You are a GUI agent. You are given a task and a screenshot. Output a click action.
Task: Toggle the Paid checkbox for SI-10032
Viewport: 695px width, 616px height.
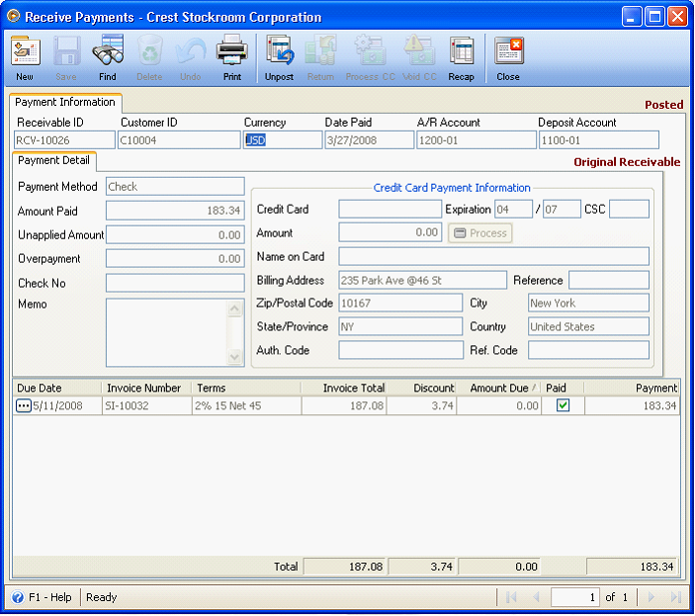coord(563,405)
